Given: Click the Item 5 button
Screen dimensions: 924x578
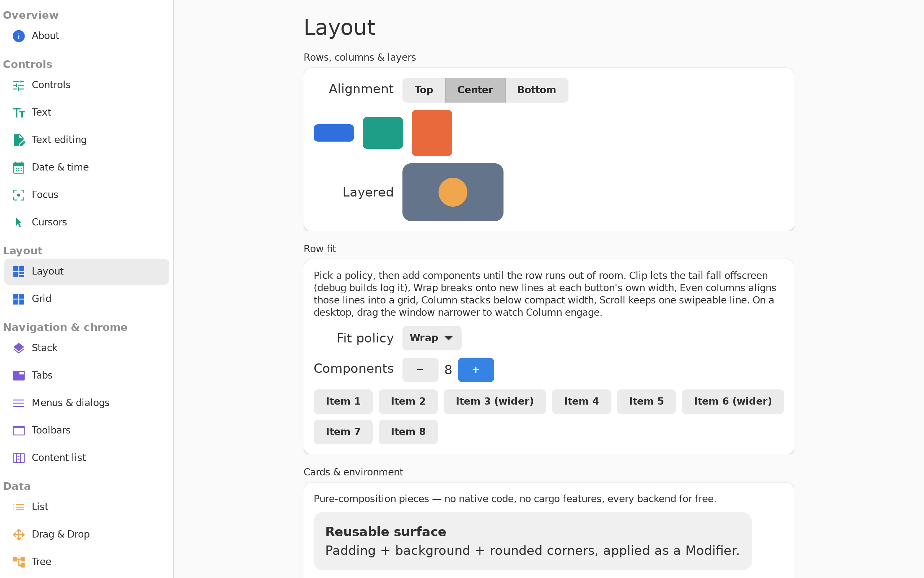Looking at the screenshot, I should point(646,401).
